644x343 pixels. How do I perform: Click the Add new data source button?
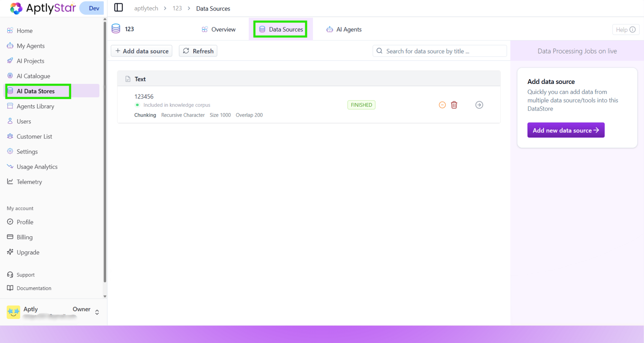click(565, 130)
